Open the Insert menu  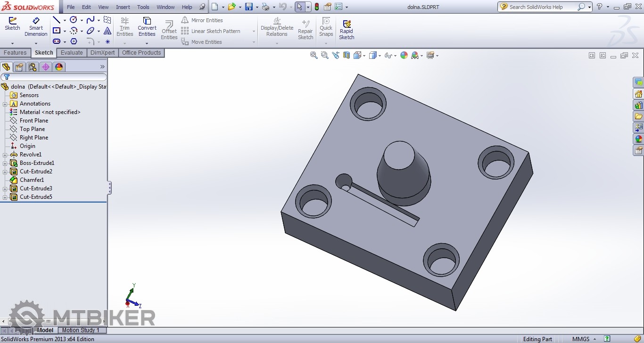(123, 7)
